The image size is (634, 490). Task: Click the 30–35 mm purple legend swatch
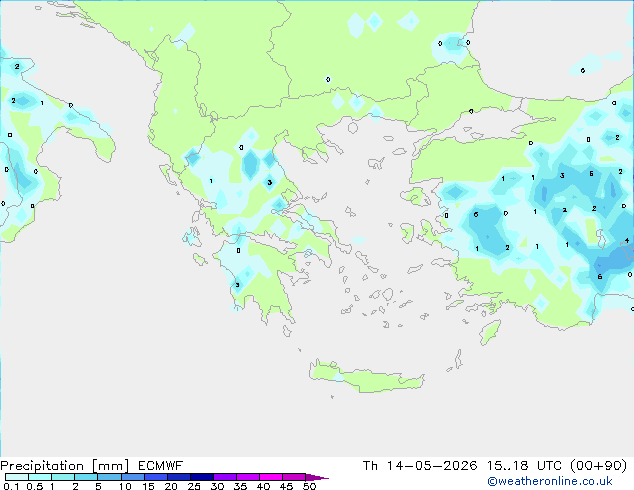(225, 477)
